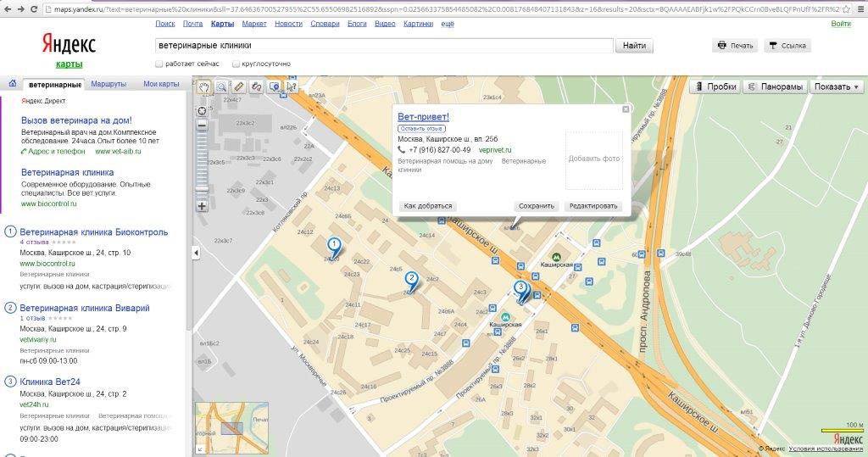Image resolution: width=868 pixels, height=457 pixels.
Task: Open the 'Вет-привет!' title link
Action: [x=424, y=117]
